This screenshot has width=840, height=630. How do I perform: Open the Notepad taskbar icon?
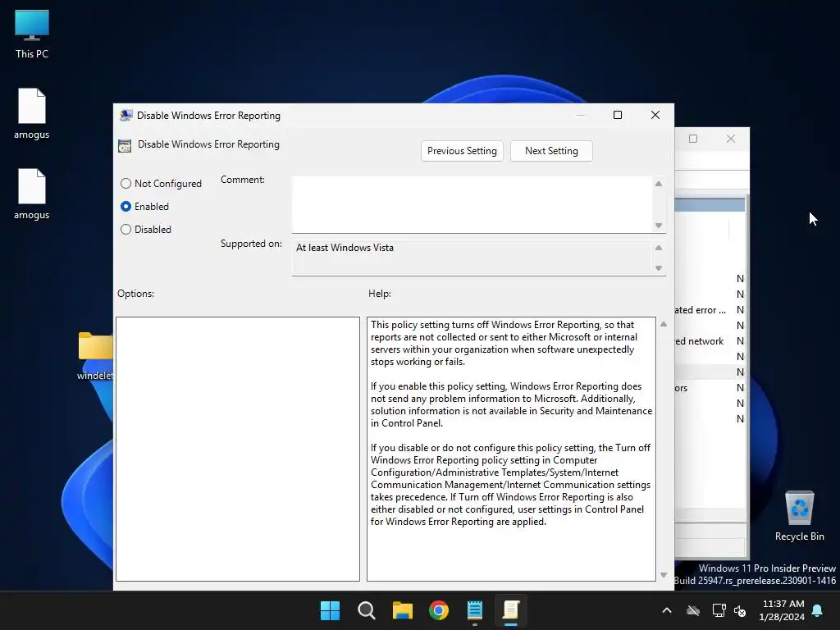[475, 610]
